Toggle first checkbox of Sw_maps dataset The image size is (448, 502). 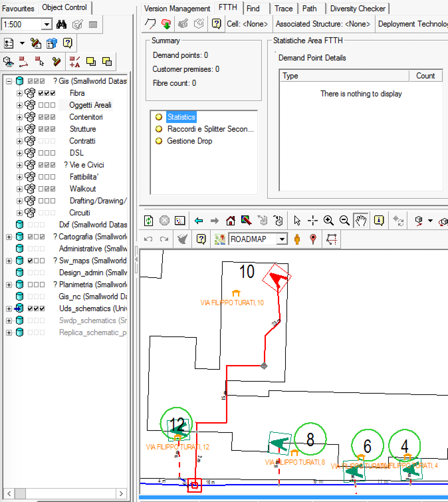(x=30, y=261)
